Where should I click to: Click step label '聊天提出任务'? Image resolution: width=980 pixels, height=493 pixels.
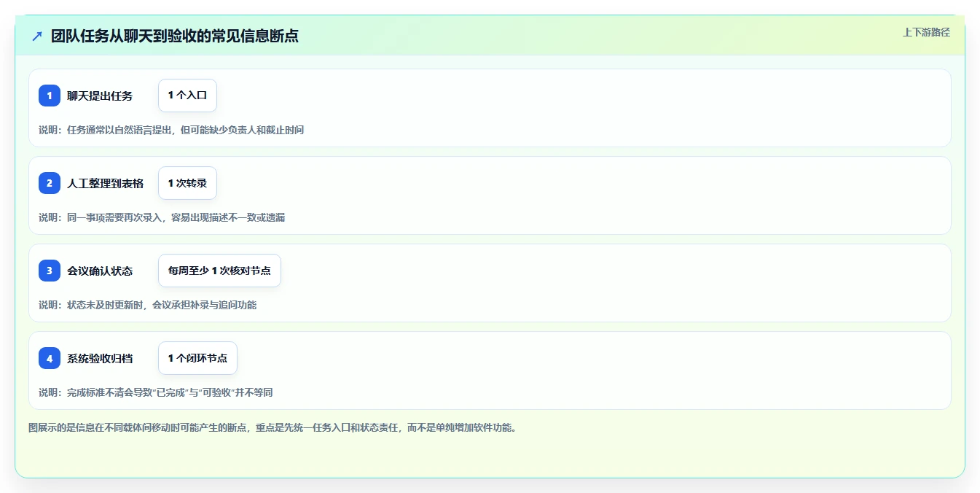[100, 96]
